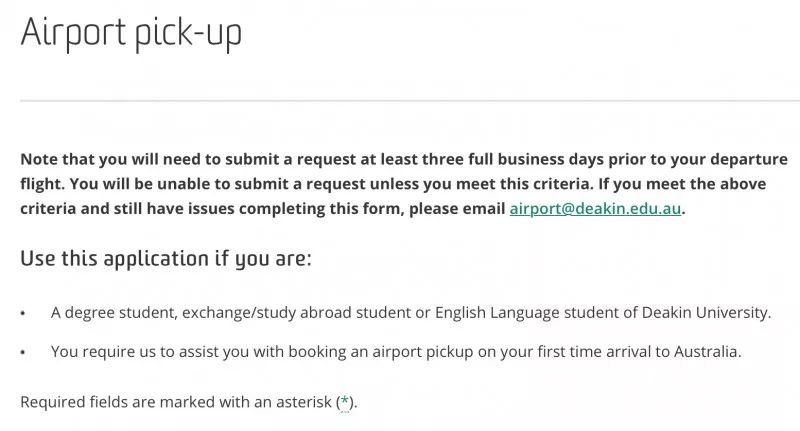This screenshot has width=800, height=431.
Task: Click the Airport pick-up page title
Action: tap(131, 33)
